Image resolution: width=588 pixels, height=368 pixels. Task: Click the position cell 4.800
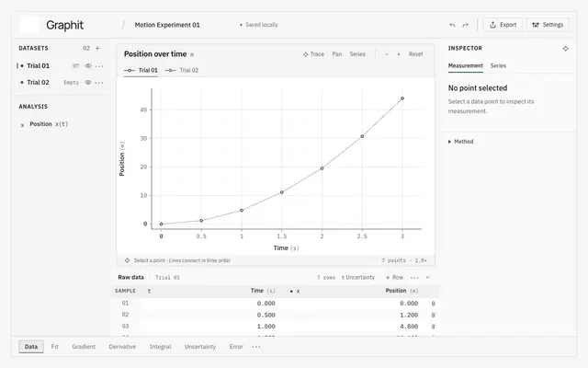point(409,327)
